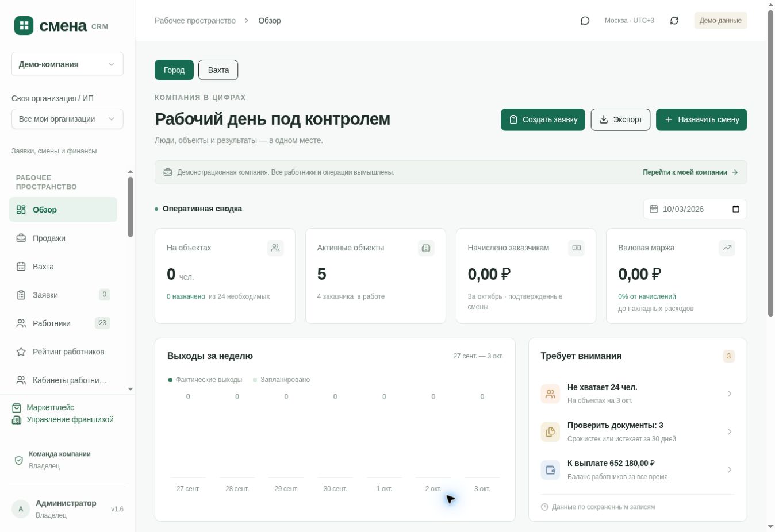The width and height of the screenshot is (775, 532).
Task: Follow the Перейти к моей компании link
Action: (x=690, y=172)
